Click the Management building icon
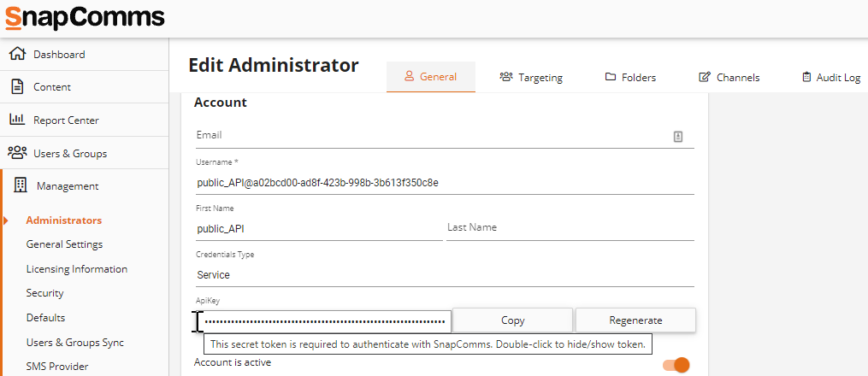The image size is (868, 376). point(21,185)
